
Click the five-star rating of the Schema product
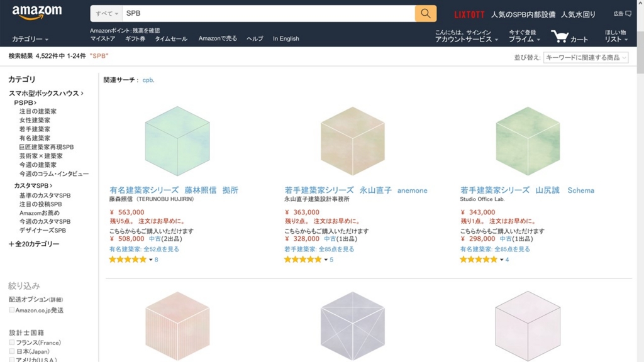tap(479, 260)
